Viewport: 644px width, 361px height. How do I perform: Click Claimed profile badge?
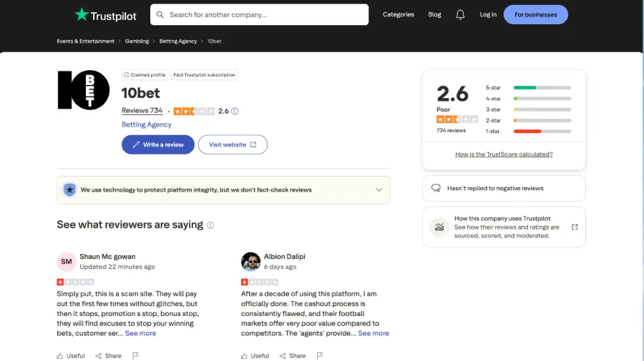(145, 74)
